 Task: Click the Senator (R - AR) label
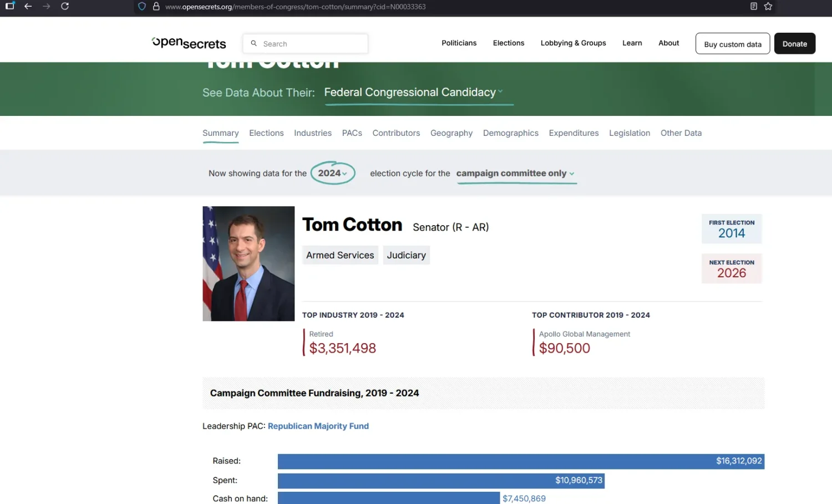pos(451,227)
